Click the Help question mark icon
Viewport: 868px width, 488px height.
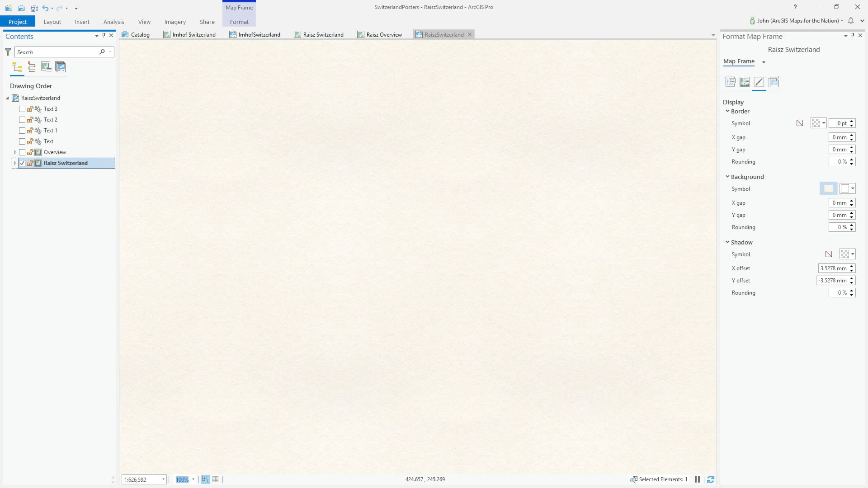pyautogui.click(x=795, y=7)
